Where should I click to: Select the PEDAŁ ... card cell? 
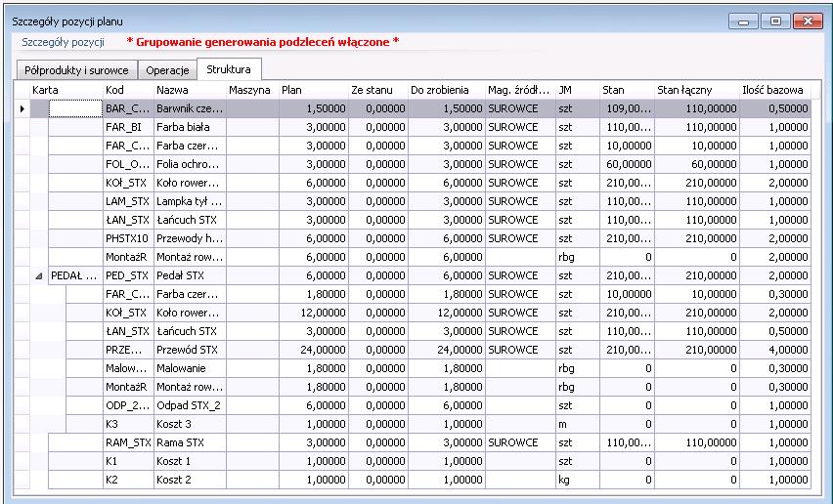pos(75,275)
